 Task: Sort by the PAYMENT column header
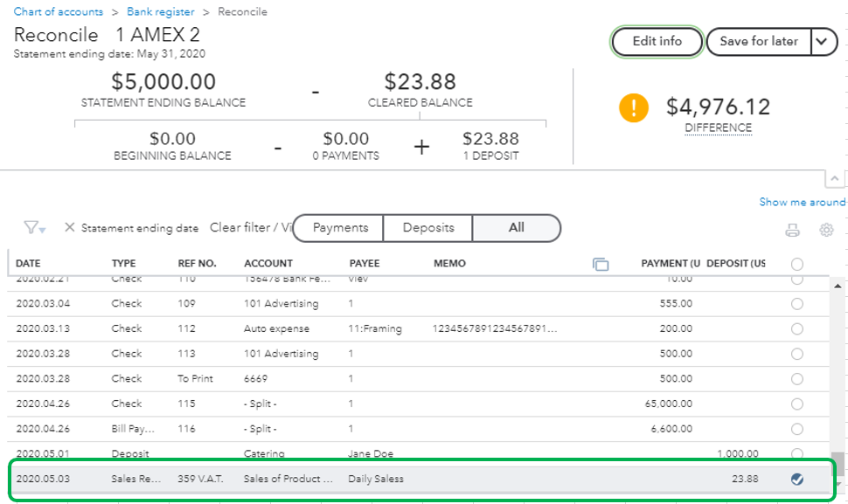click(671, 264)
